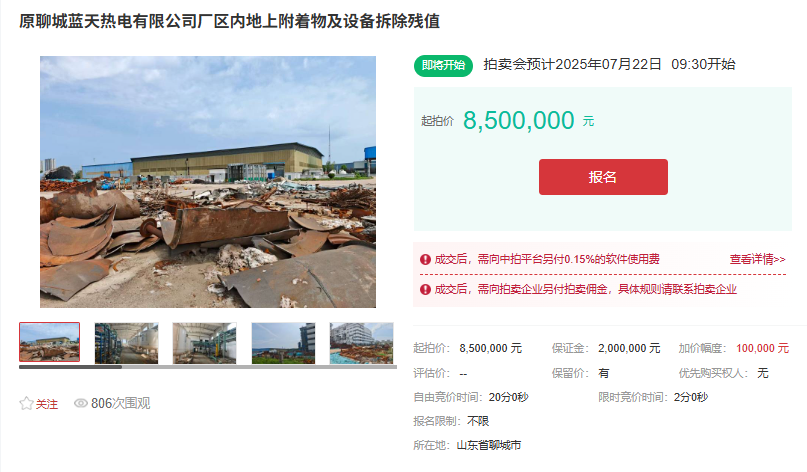Select the second thumbnail of workshop interior

tap(127, 343)
